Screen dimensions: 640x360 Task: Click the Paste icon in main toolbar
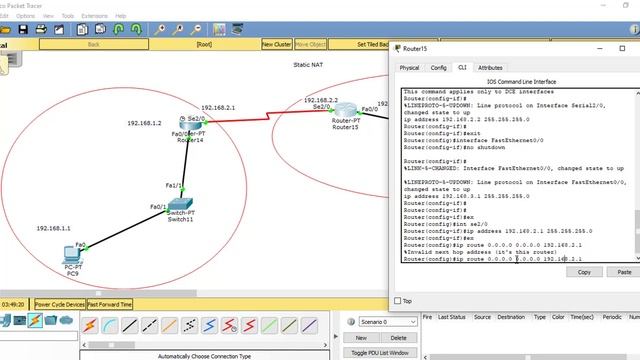(100, 29)
